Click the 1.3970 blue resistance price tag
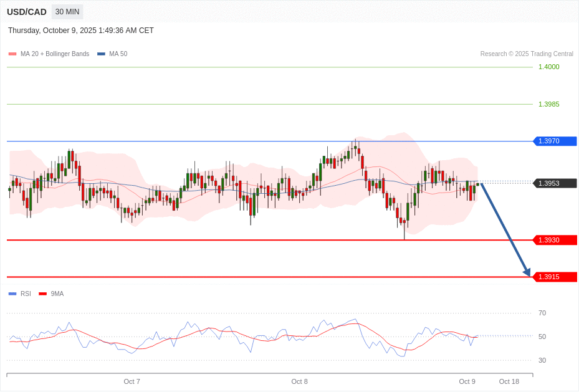 point(554,141)
